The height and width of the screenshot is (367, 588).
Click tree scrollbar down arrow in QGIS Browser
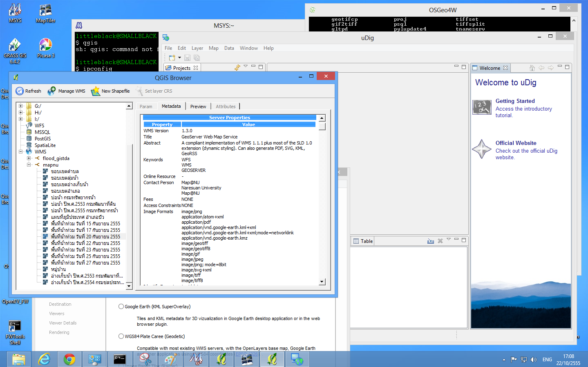point(129,286)
